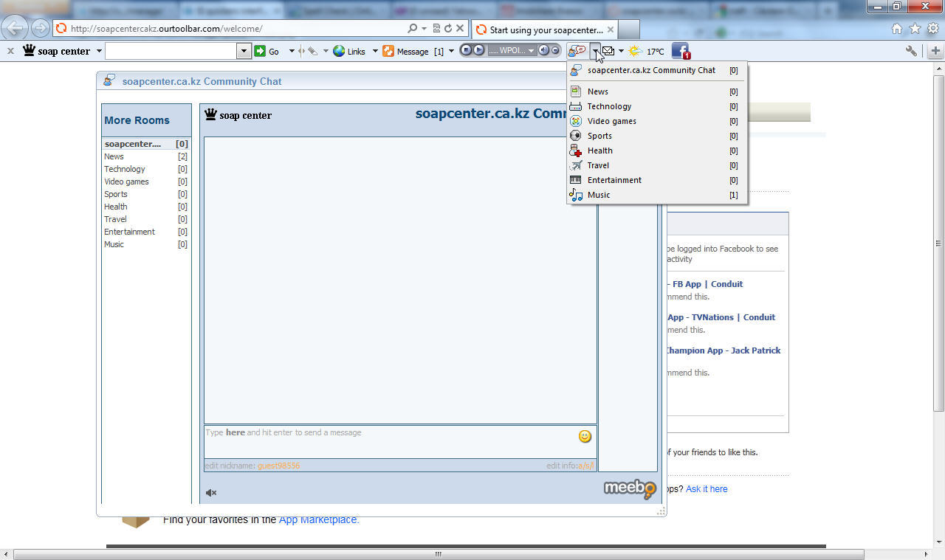
Task: Click compatibility view icon in address bar
Action: tap(436, 29)
